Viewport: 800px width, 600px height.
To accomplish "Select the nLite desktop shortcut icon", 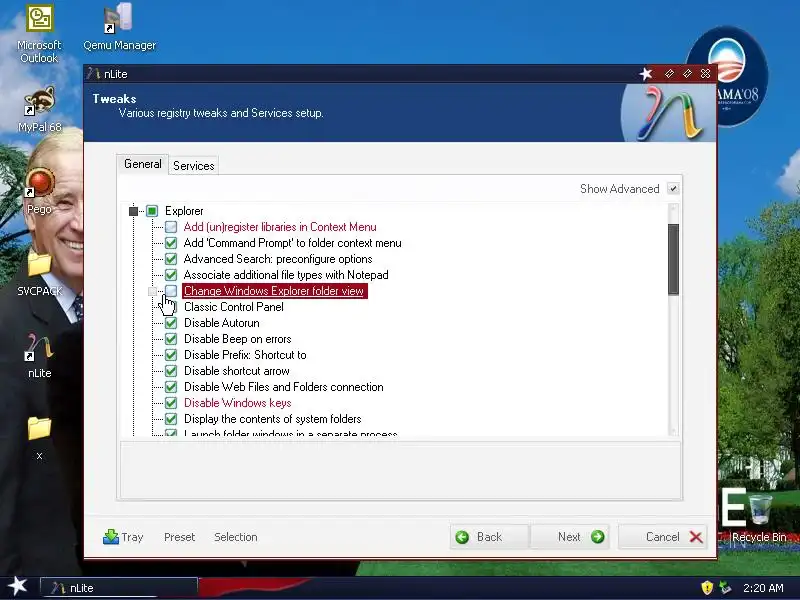I will [x=39, y=347].
